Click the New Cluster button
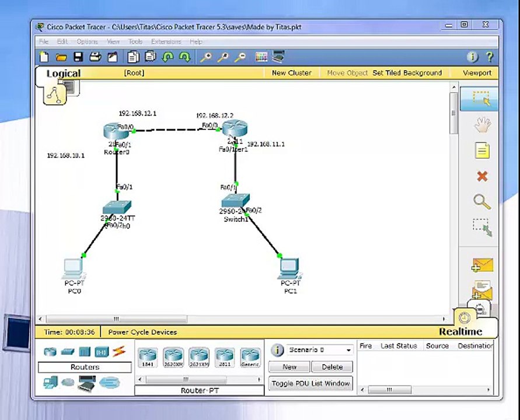 [x=291, y=73]
